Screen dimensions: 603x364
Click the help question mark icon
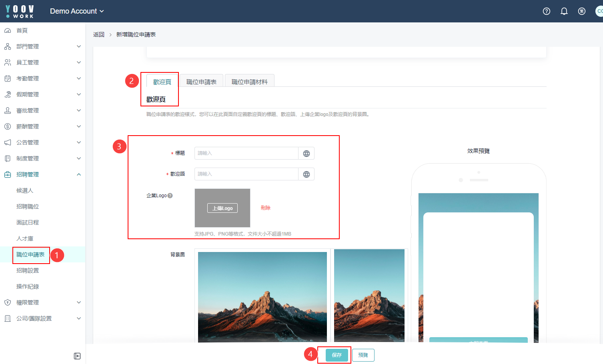(x=546, y=11)
